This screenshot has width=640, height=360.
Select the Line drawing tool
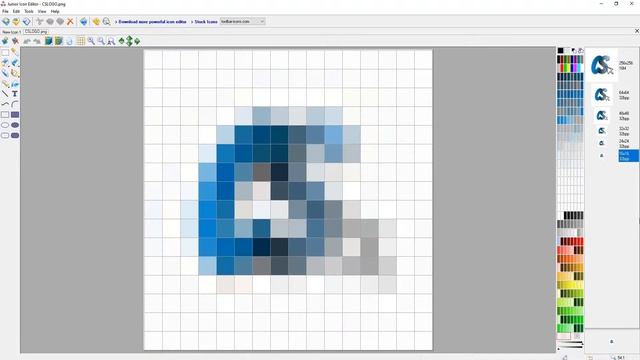click(5, 94)
